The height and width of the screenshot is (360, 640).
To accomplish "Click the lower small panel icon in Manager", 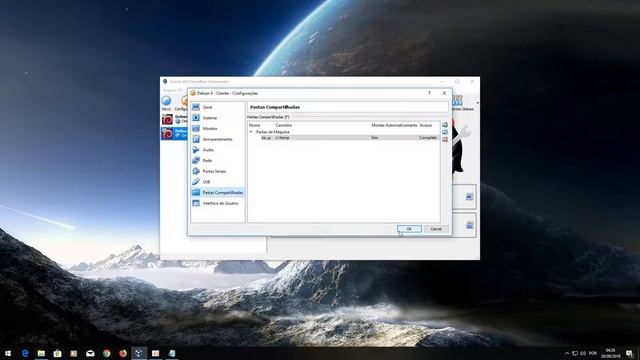I will tap(469, 225).
